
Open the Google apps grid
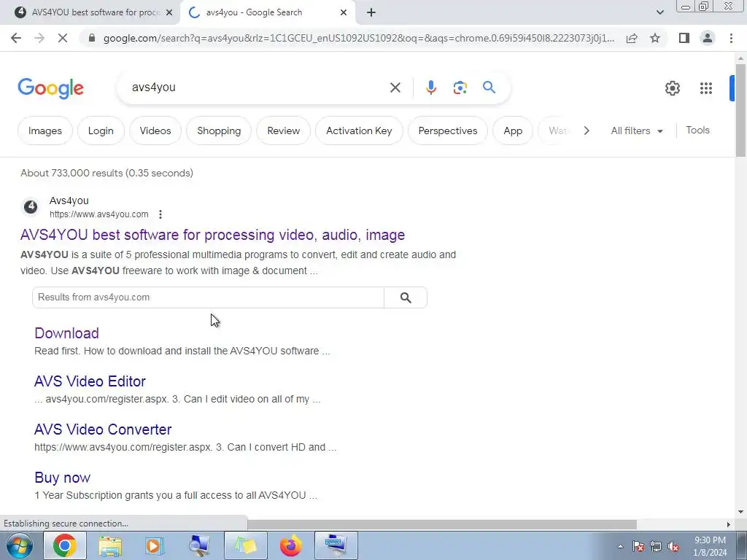click(706, 88)
